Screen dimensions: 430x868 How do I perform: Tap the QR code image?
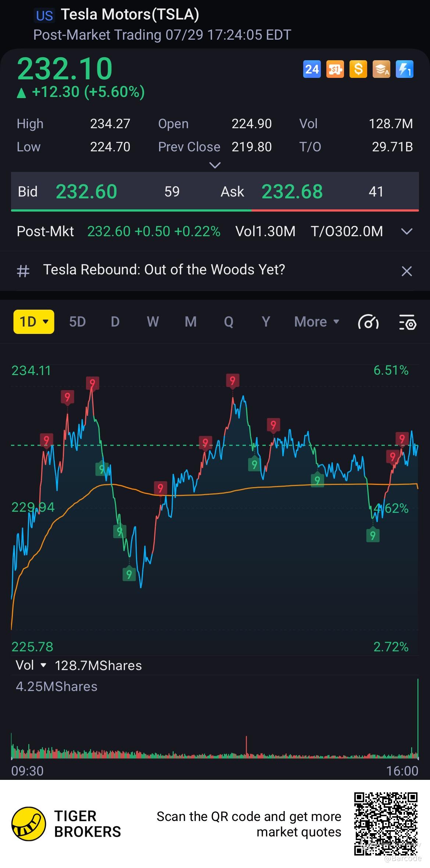point(386,824)
